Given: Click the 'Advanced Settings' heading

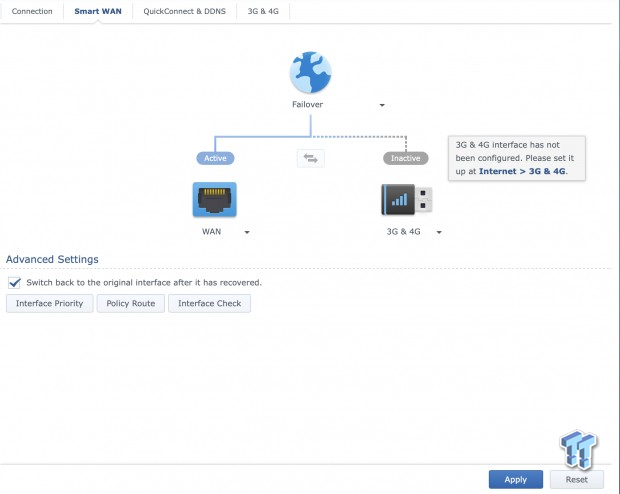Looking at the screenshot, I should 52,259.
